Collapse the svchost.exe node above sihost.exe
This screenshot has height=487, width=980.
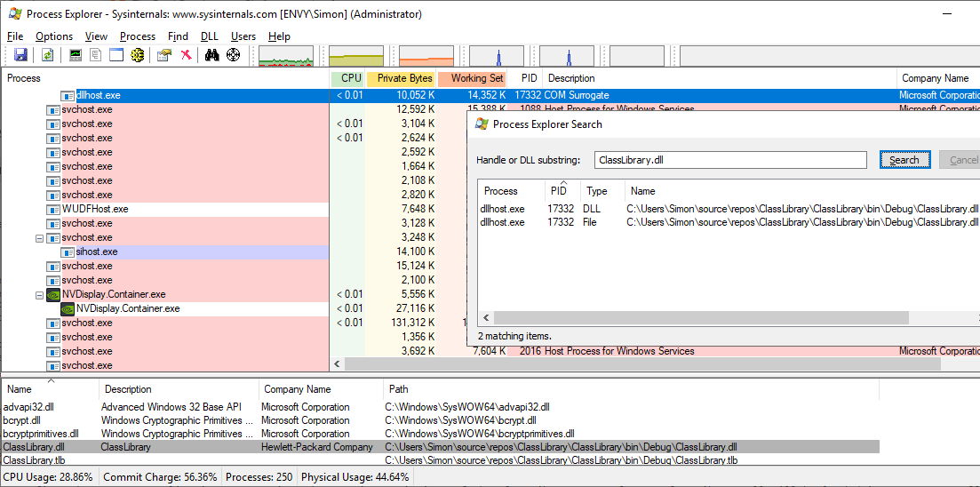(x=39, y=237)
